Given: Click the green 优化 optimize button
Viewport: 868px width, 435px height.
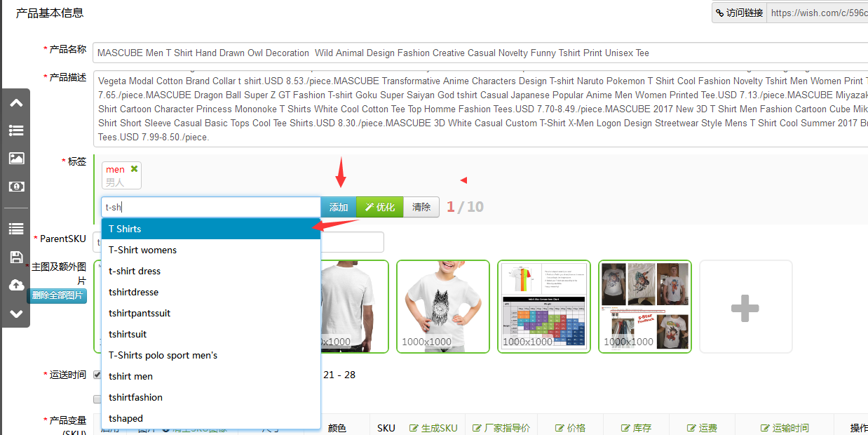Looking at the screenshot, I should point(380,207).
